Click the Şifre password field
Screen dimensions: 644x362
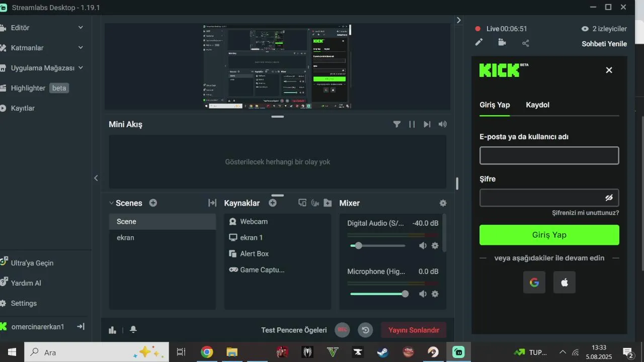click(549, 198)
